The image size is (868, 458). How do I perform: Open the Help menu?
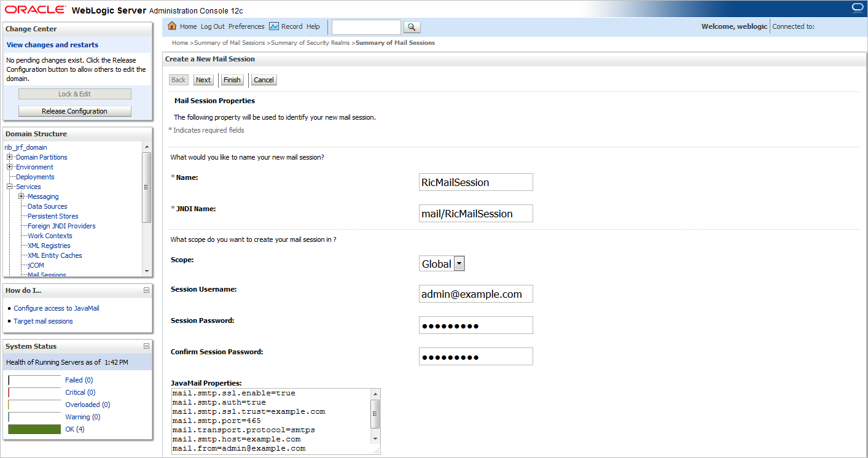click(313, 26)
